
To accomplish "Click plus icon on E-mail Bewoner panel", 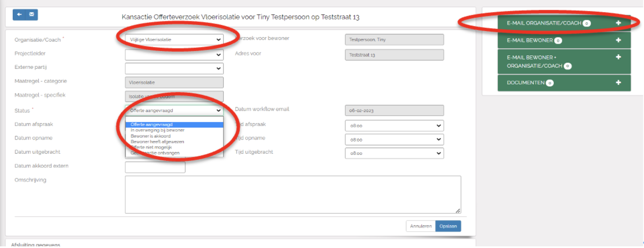I will pos(618,40).
